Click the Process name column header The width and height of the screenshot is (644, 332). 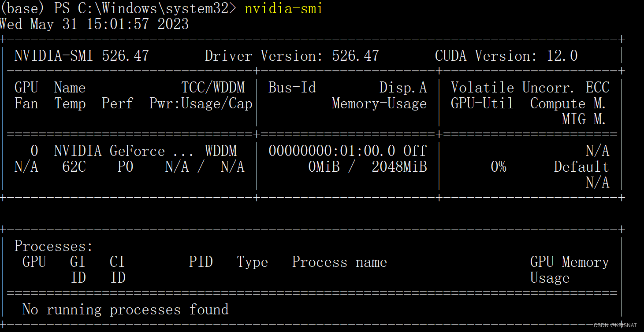[x=339, y=262]
